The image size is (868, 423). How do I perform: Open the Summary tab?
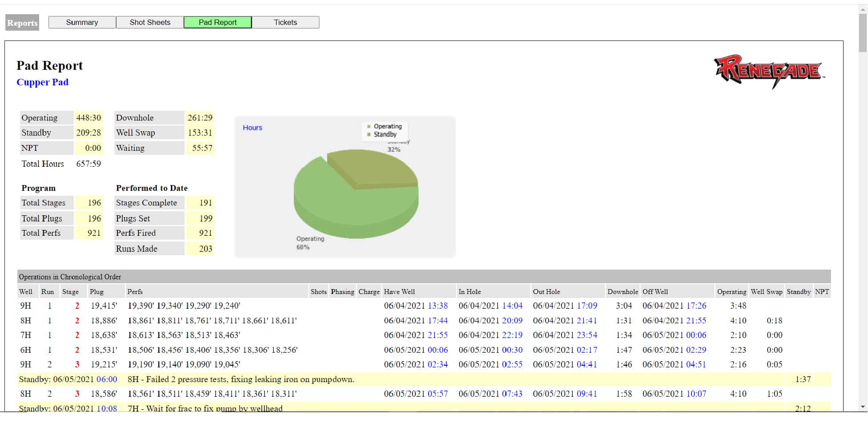[82, 22]
